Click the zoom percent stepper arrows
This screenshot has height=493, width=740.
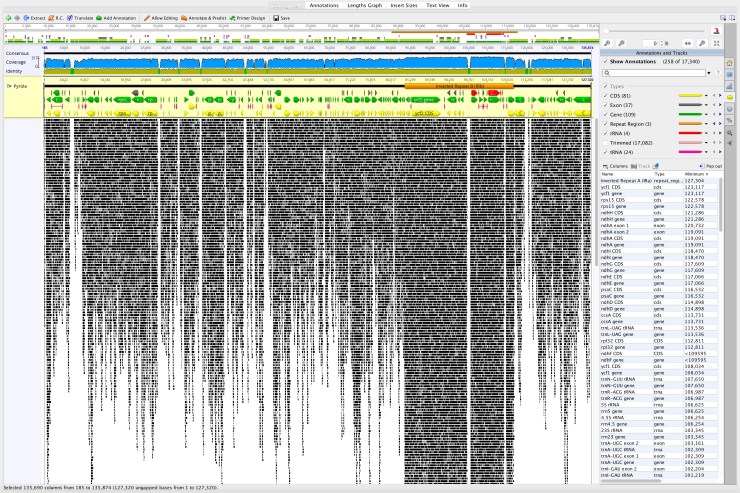[662, 43]
